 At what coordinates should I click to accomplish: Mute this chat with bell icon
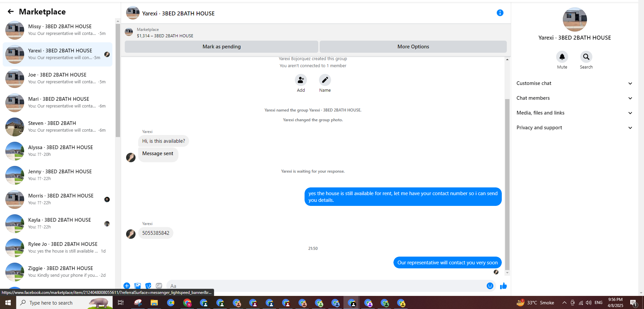(562, 57)
